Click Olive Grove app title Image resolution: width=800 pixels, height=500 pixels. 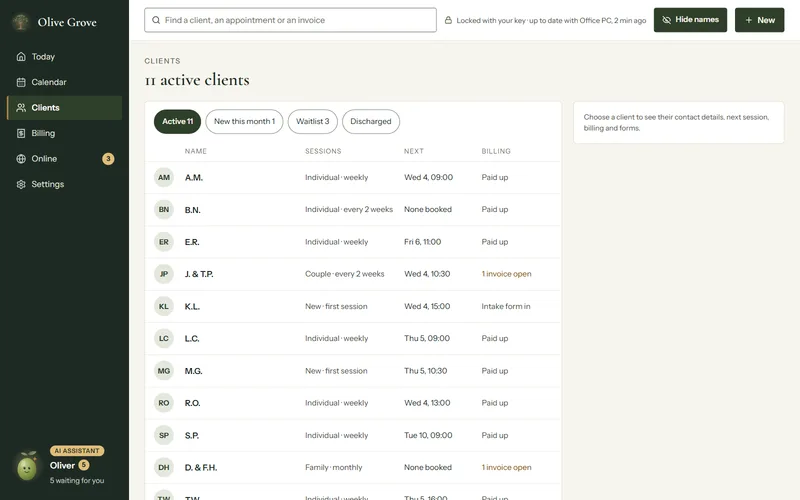(67, 22)
